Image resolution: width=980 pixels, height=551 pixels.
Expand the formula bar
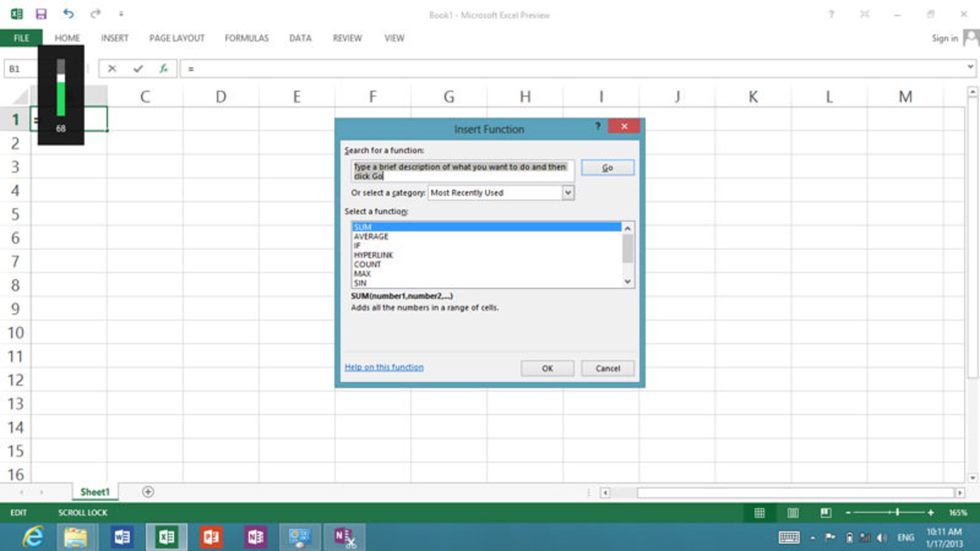tap(970, 67)
